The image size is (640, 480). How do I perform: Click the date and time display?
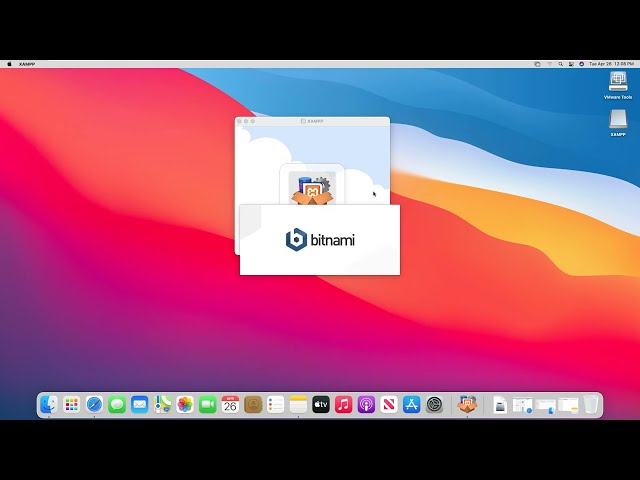click(x=611, y=64)
